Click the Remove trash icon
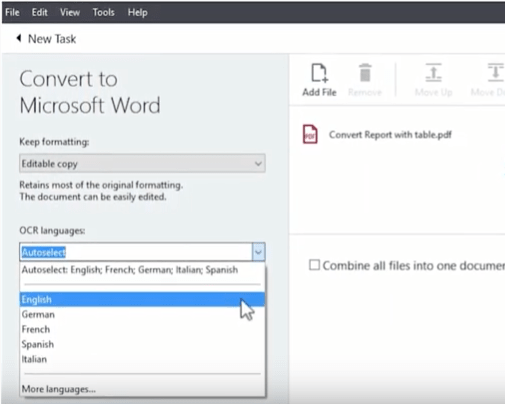The width and height of the screenshot is (505, 404). pos(365,73)
